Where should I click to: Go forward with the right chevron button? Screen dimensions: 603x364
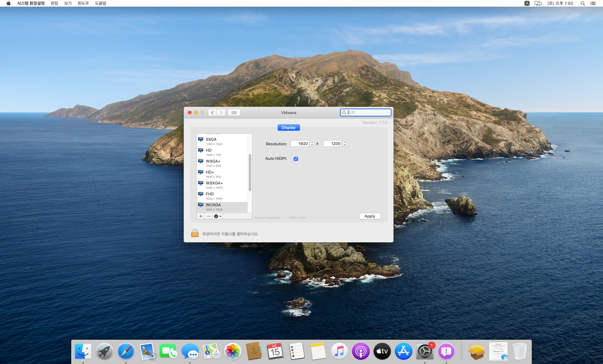(x=221, y=112)
